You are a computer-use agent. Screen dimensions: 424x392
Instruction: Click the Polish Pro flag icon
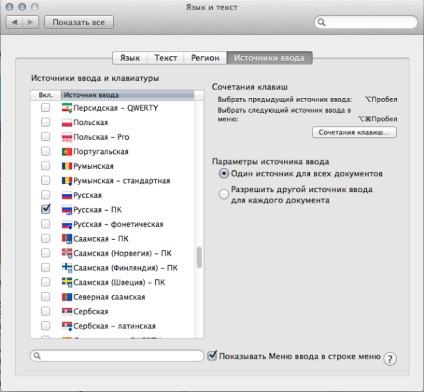(67, 137)
